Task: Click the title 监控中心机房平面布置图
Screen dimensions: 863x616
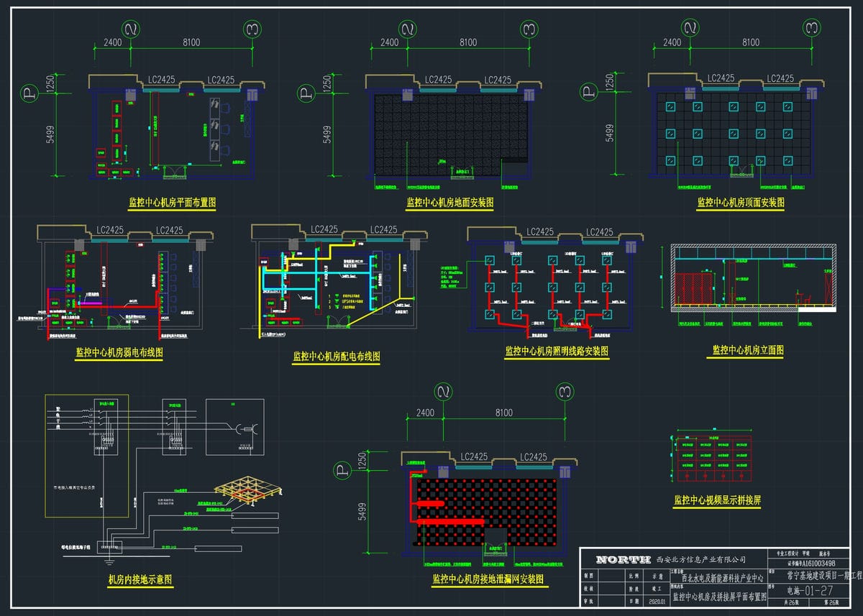Action: coord(172,203)
